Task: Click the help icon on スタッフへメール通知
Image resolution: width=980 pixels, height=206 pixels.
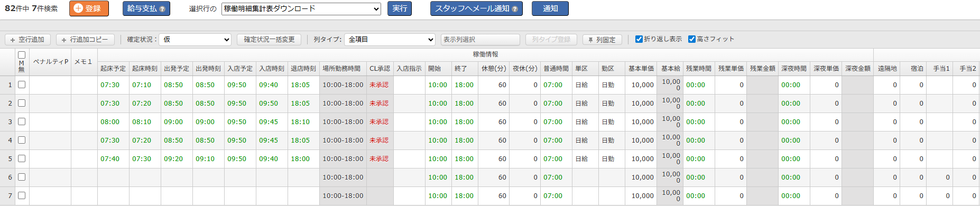Action: tap(515, 9)
